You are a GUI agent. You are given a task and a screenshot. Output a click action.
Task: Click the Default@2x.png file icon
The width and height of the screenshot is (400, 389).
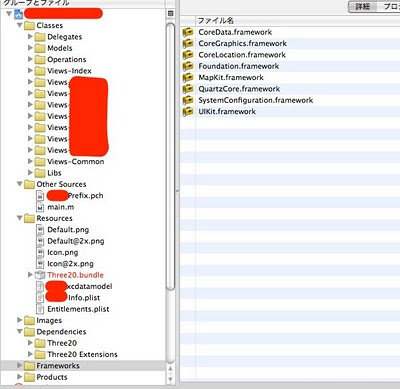(x=40, y=241)
